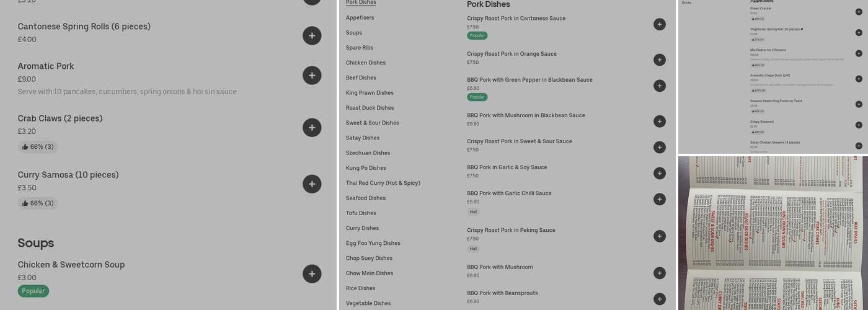Jump to Thai Red Curry (Hot & Spicy) category
868x310 pixels.
(383, 183)
